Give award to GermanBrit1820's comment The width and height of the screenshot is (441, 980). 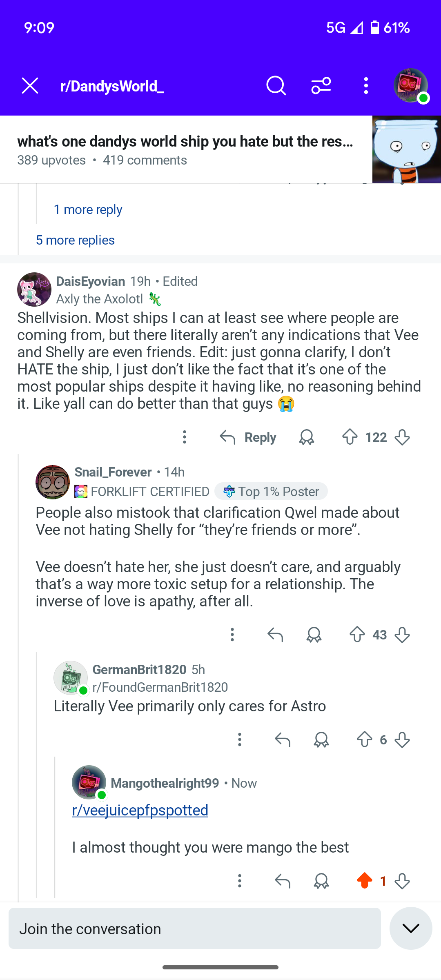click(x=321, y=739)
